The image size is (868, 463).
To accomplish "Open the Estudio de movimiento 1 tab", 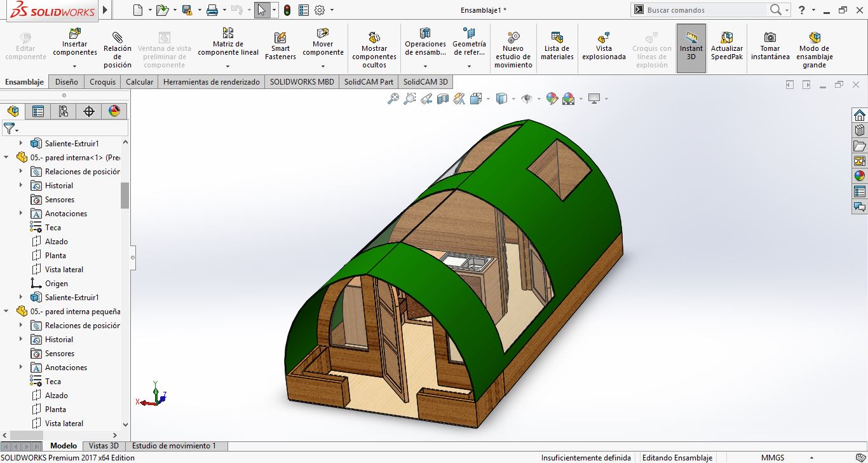I will [x=174, y=446].
